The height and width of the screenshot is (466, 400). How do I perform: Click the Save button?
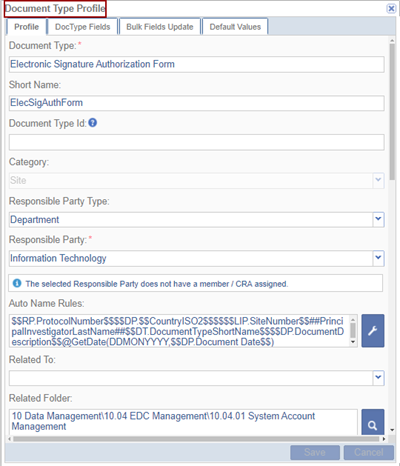[315, 452]
